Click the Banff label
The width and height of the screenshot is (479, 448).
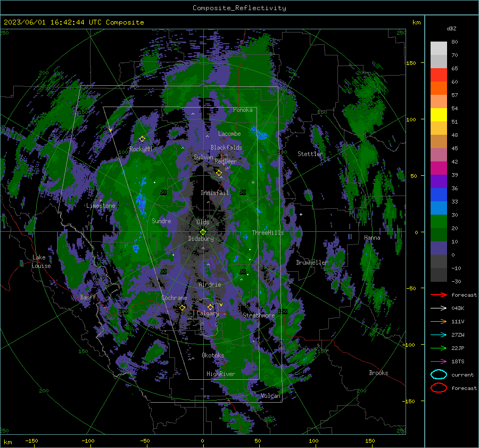(88, 297)
